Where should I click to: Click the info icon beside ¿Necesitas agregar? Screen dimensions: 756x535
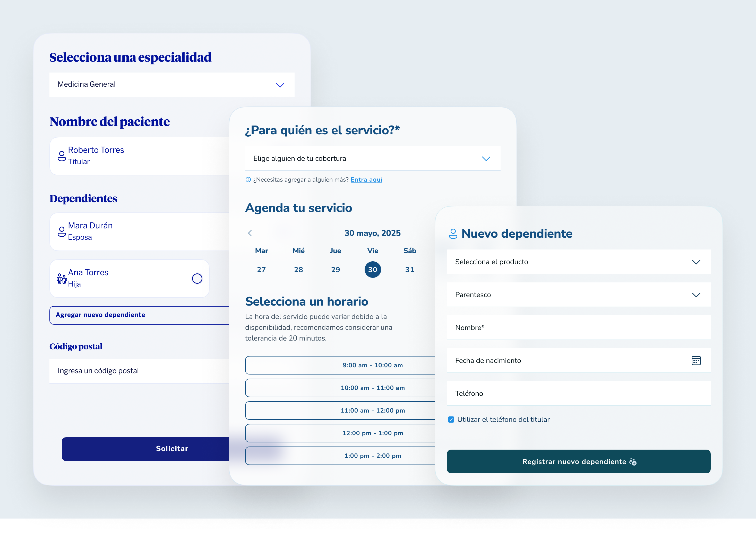(248, 180)
